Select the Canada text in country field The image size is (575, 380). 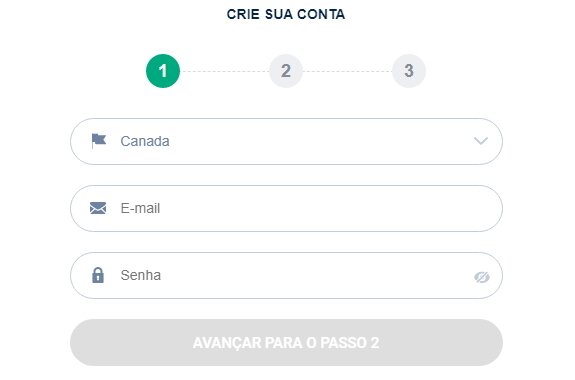(x=145, y=141)
